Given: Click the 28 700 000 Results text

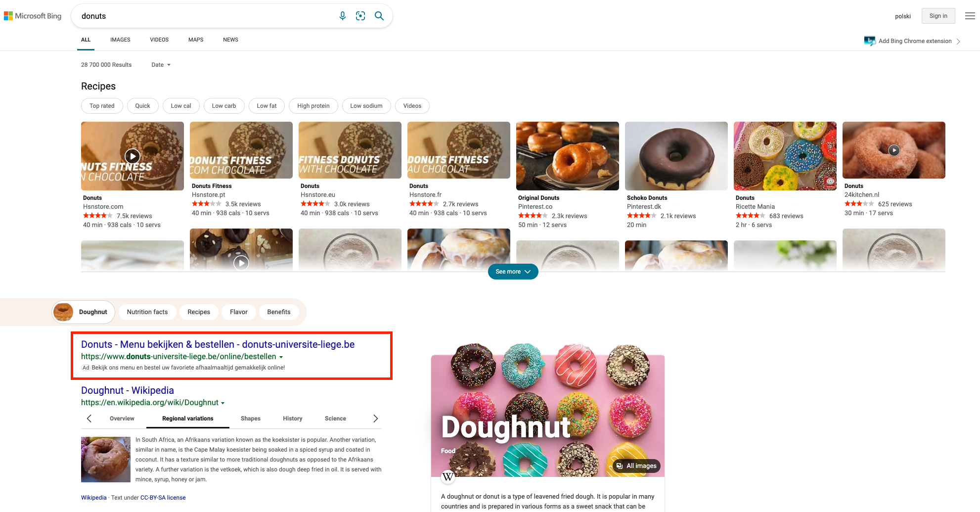Looking at the screenshot, I should click(x=106, y=65).
